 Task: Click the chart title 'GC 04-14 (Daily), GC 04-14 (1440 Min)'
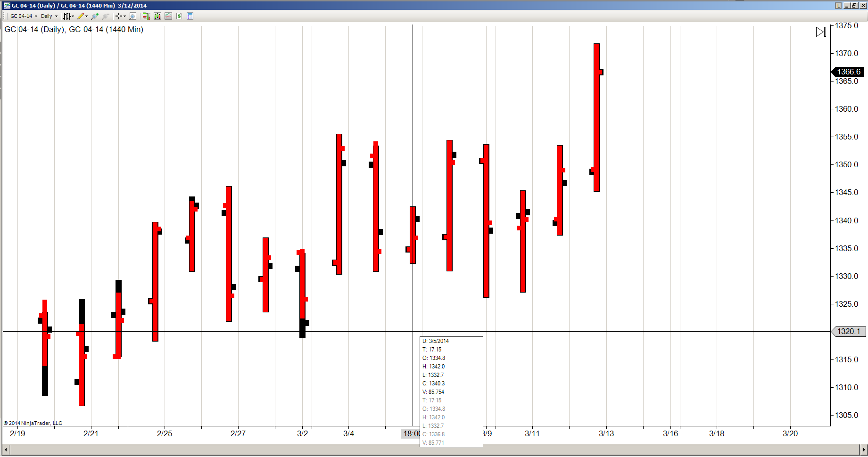tap(74, 29)
